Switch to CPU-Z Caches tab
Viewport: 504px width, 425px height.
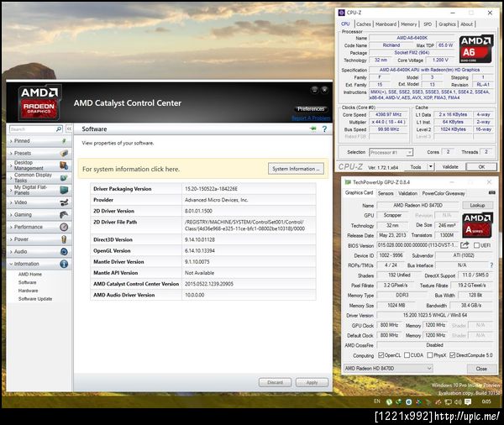click(364, 24)
